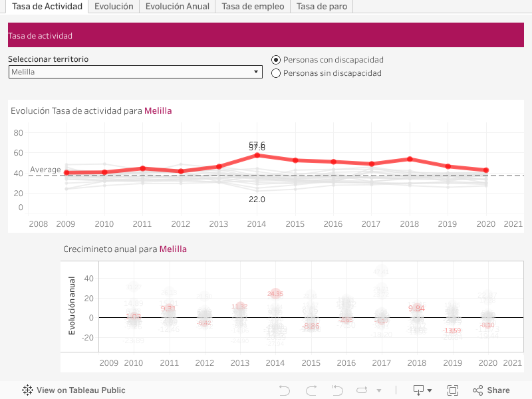Image resolution: width=532 pixels, height=399 pixels.
Task: Click the 2014 peak data point
Action: pyautogui.click(x=257, y=155)
